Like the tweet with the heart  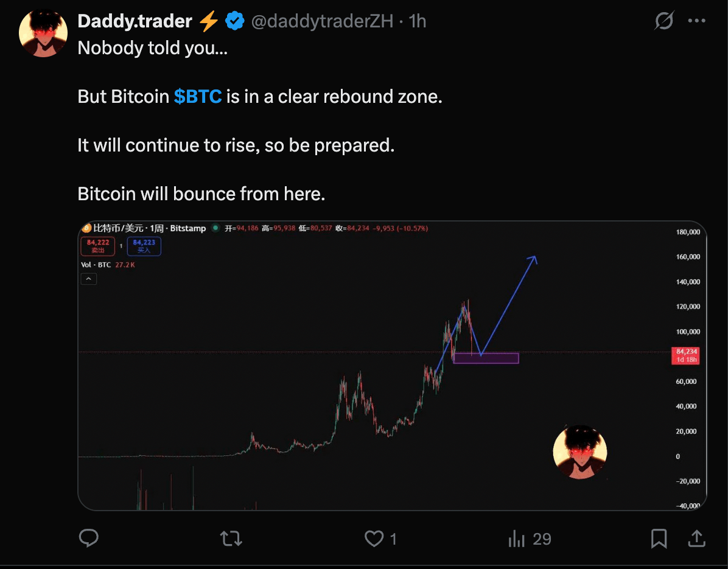(x=373, y=538)
